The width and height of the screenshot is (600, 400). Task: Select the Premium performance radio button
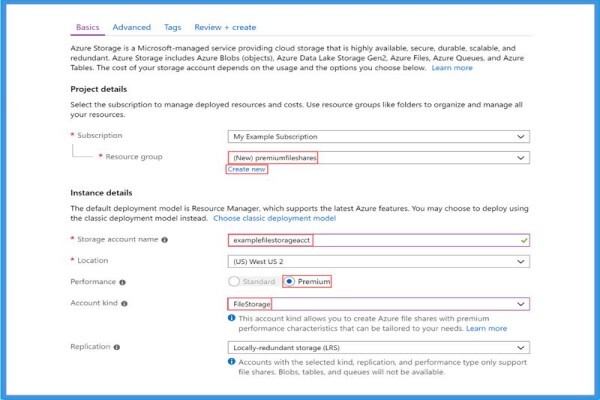pos(289,281)
